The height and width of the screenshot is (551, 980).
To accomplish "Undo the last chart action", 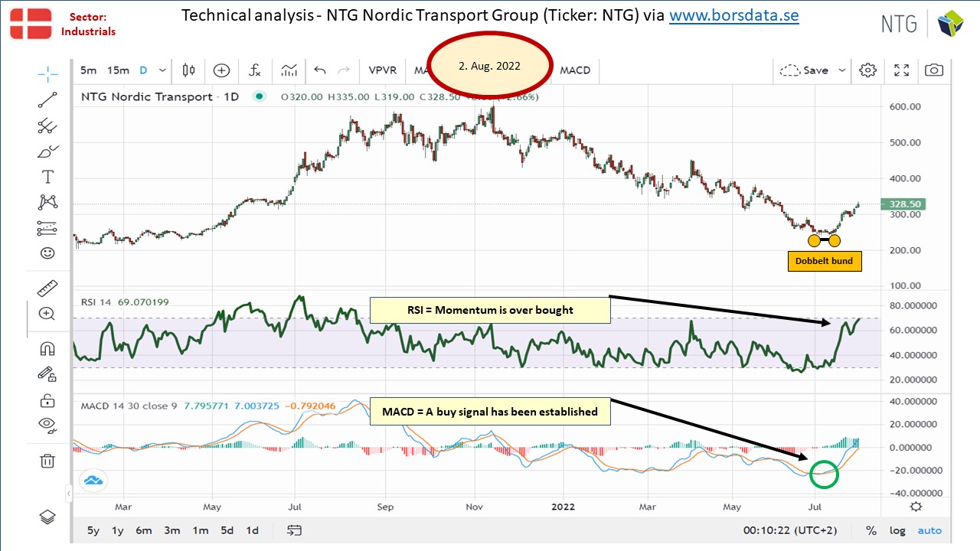I will (320, 70).
